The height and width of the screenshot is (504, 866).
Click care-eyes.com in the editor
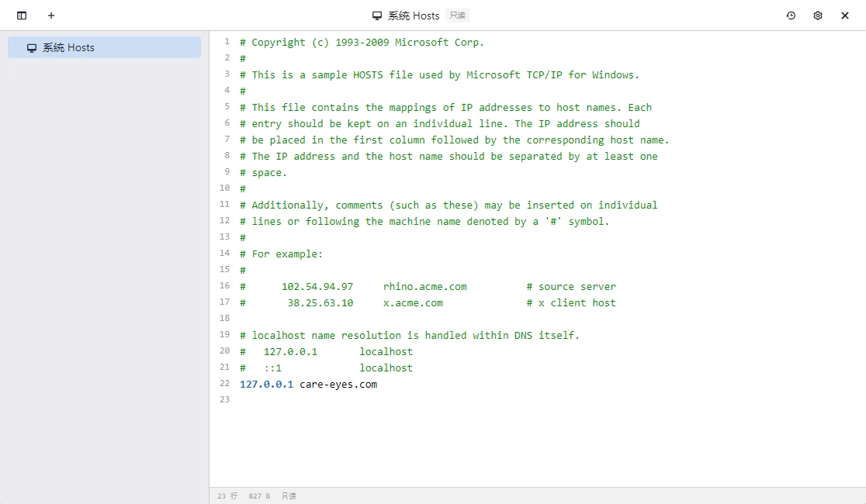click(x=338, y=384)
